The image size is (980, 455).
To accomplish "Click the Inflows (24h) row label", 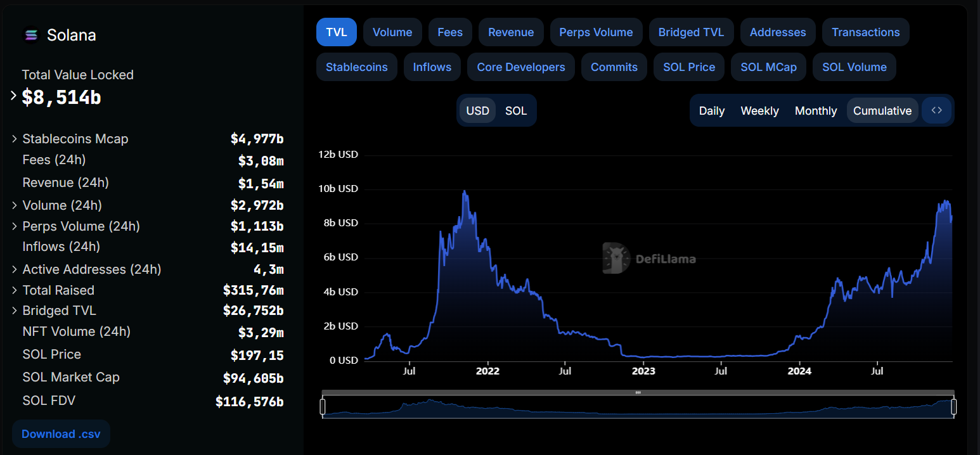I will pyautogui.click(x=61, y=247).
